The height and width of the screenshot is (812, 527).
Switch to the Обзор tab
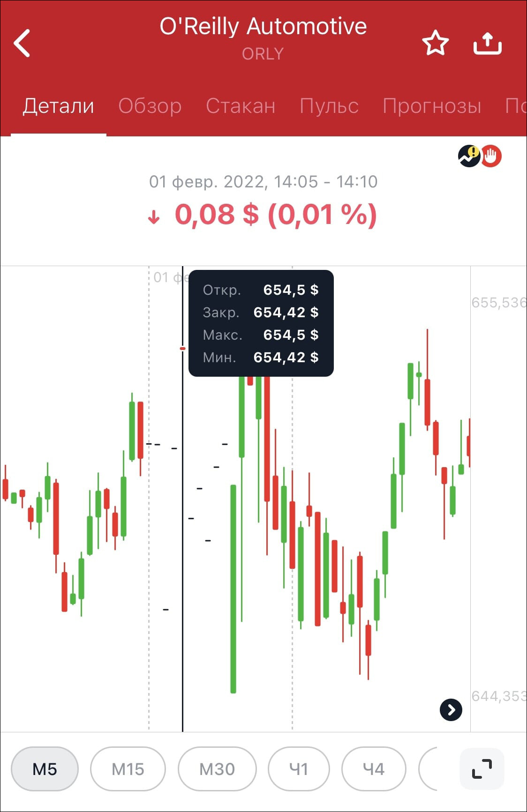pos(150,106)
